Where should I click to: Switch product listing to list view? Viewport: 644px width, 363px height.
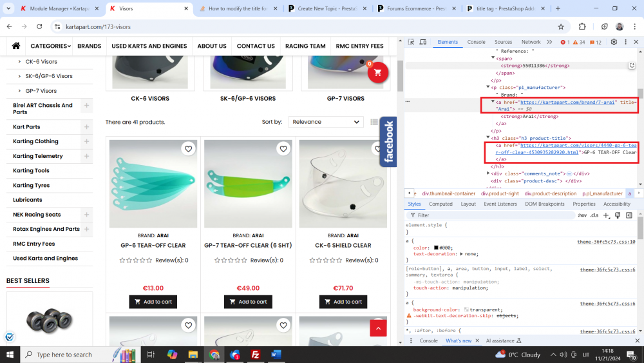point(374,122)
